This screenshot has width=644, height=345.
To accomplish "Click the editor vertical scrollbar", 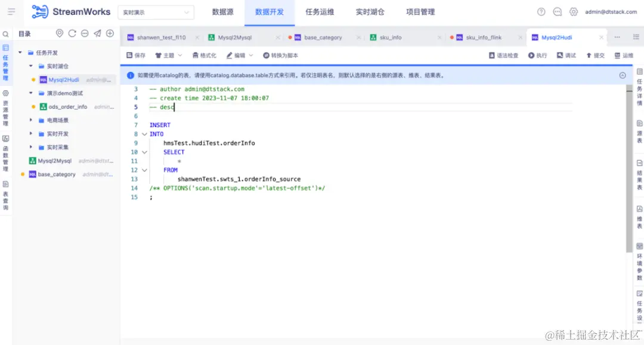I will click(629, 168).
